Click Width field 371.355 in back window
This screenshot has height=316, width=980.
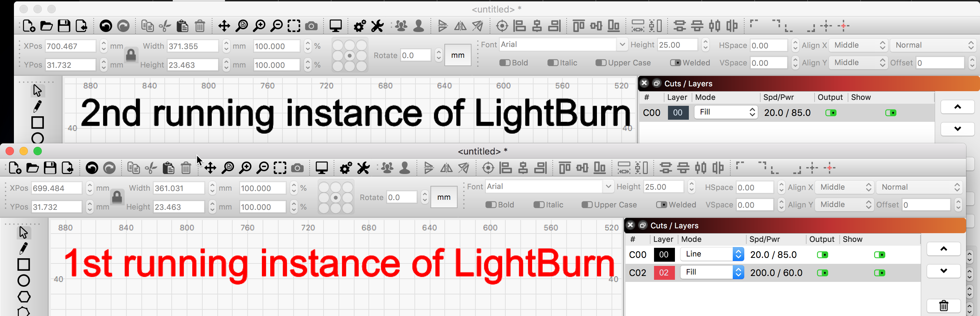(x=193, y=46)
